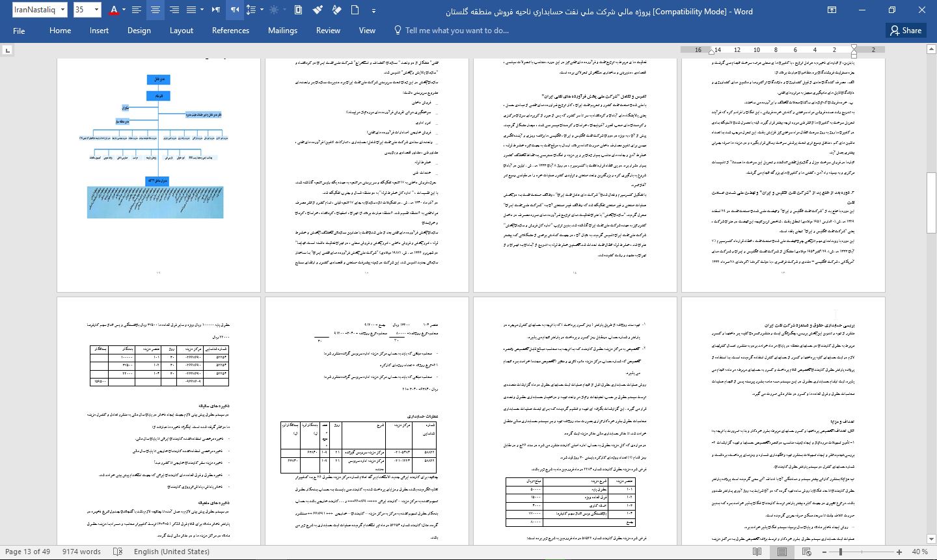The width and height of the screenshot is (937, 560).
Task: Create a new blank document using page icon
Action: [x=355, y=10]
